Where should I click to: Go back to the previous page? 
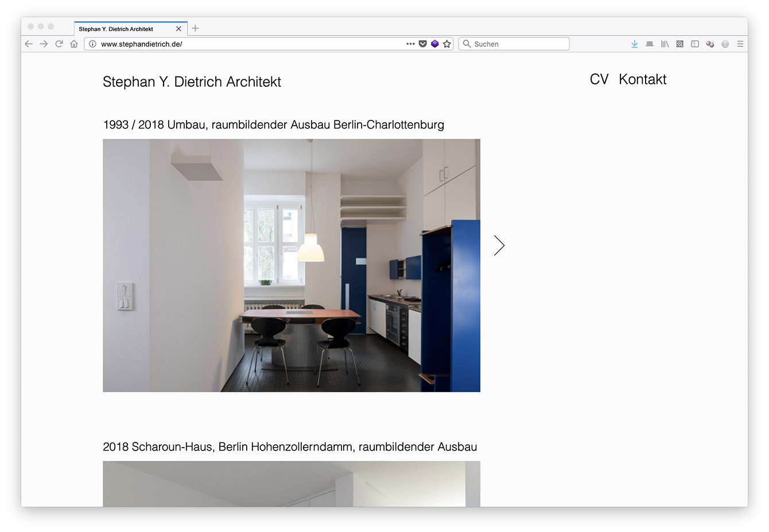coord(29,44)
